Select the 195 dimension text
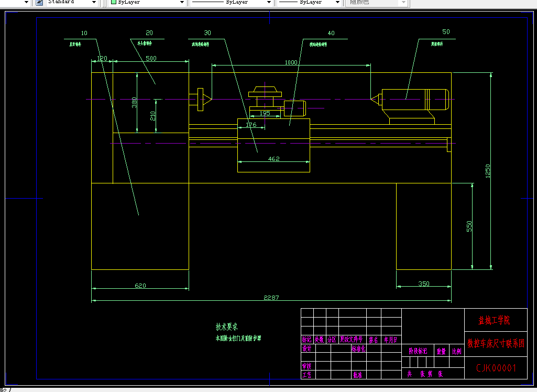 pos(265,113)
